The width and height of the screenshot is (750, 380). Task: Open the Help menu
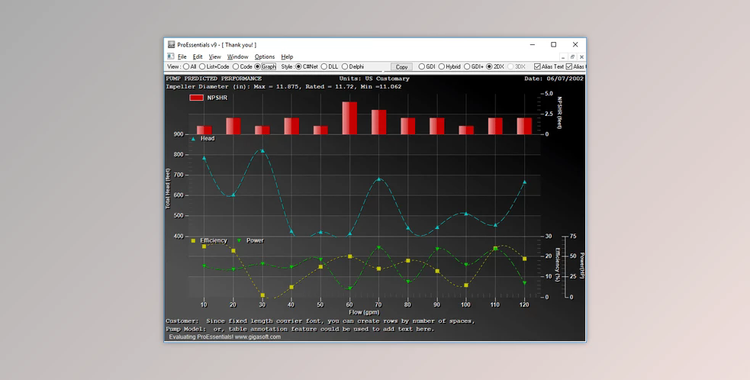click(x=287, y=56)
